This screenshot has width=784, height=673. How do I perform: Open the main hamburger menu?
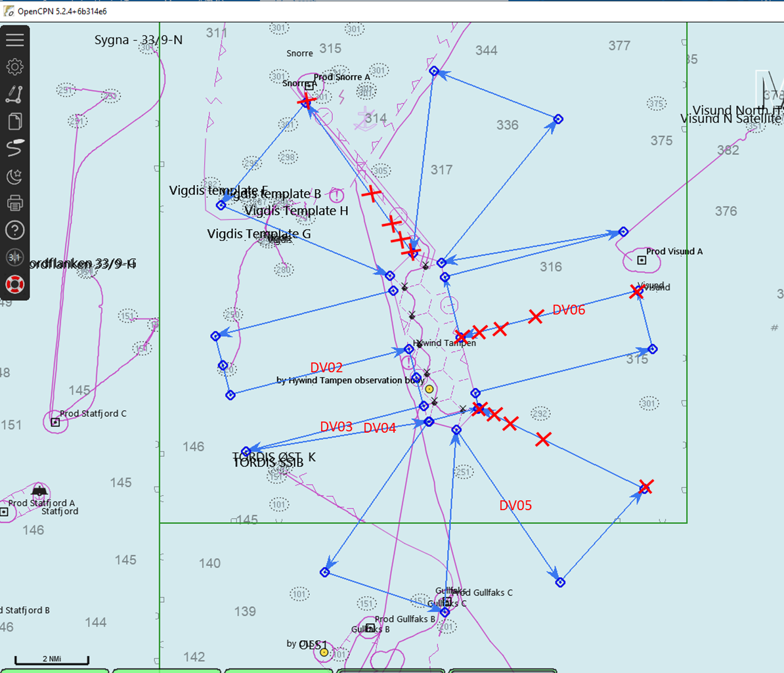pos(14,39)
